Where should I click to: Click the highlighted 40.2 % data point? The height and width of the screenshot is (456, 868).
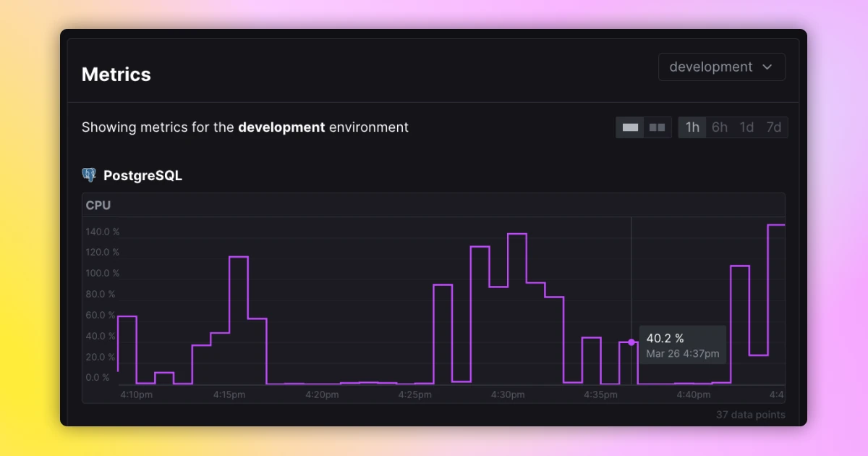[631, 342]
